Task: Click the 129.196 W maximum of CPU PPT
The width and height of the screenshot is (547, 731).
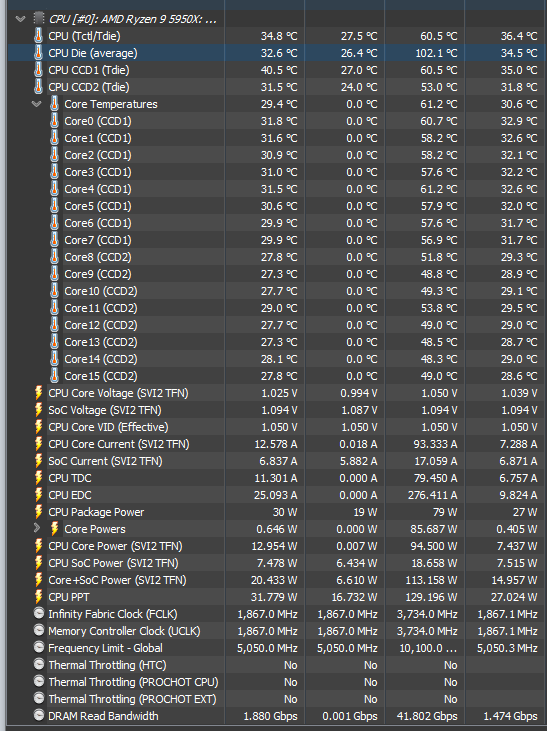Action: click(x=432, y=597)
